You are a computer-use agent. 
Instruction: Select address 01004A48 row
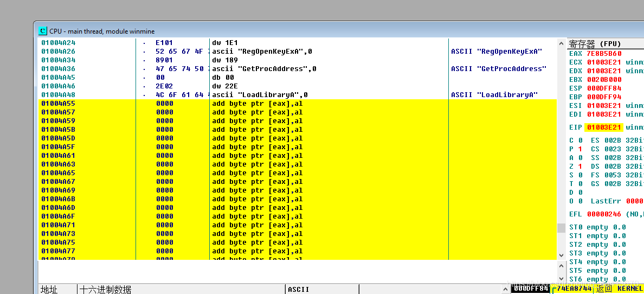(x=59, y=94)
